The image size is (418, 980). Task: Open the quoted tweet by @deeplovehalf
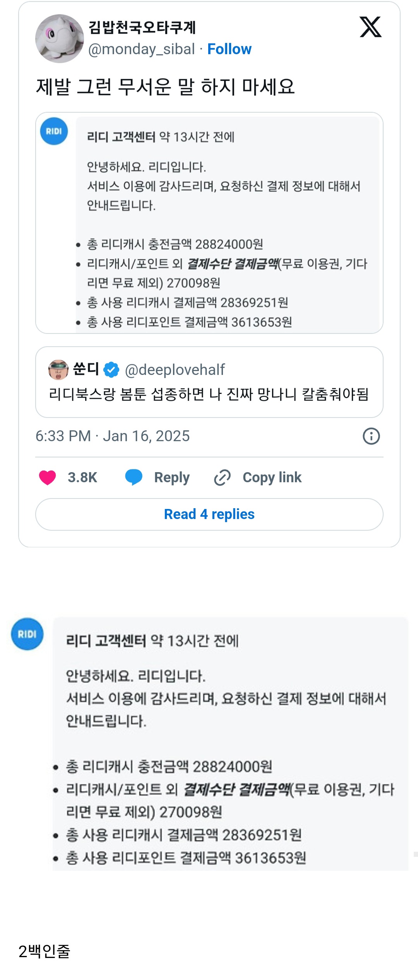[209, 382]
